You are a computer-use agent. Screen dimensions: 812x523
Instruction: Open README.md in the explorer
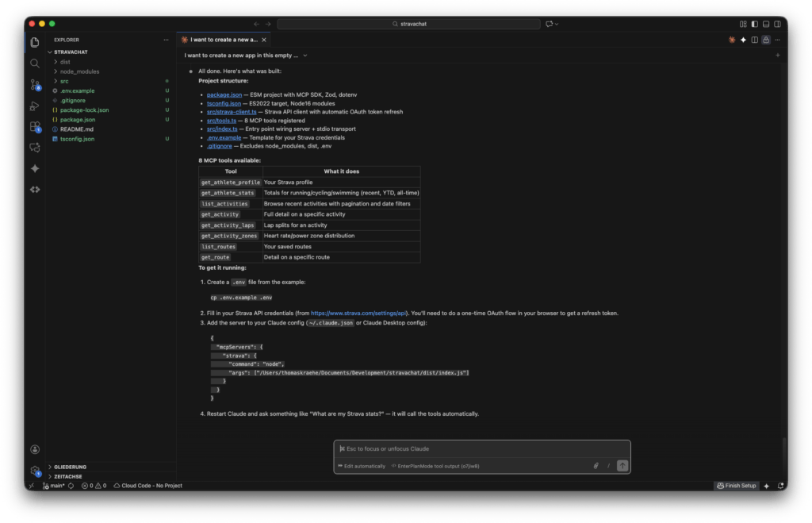coord(77,129)
